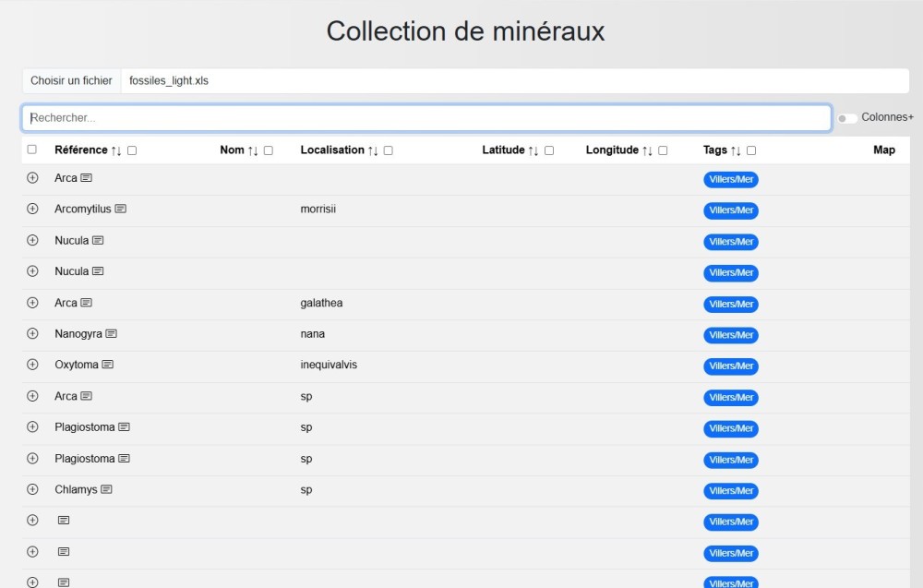Image resolution: width=923 pixels, height=588 pixels.
Task: Click the Map column header
Action: tap(883, 150)
